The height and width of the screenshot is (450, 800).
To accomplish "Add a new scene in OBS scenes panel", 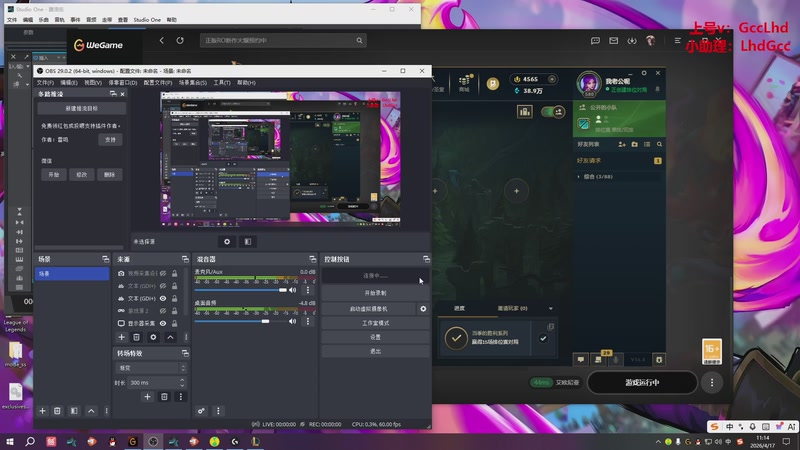I will [42, 411].
